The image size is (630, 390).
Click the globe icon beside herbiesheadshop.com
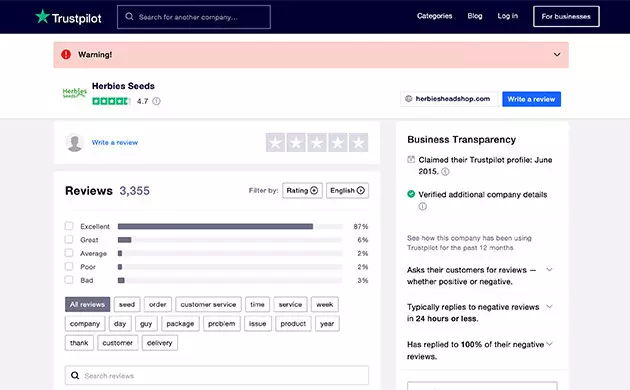[x=409, y=99]
